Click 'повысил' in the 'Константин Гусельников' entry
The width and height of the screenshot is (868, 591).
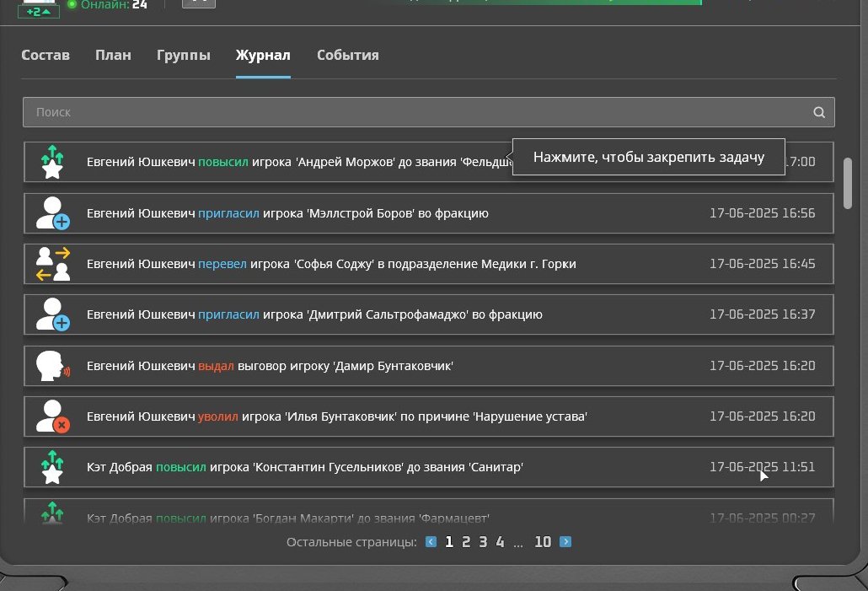point(181,467)
